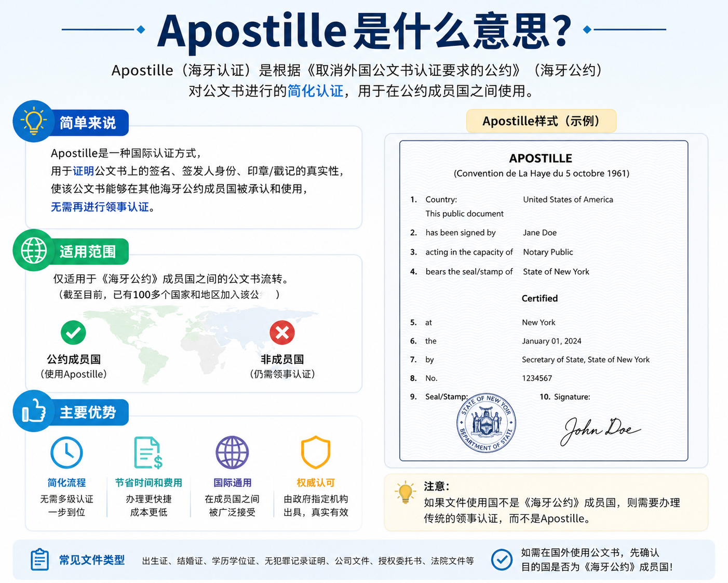Click the has been signed by label

[x=461, y=233]
